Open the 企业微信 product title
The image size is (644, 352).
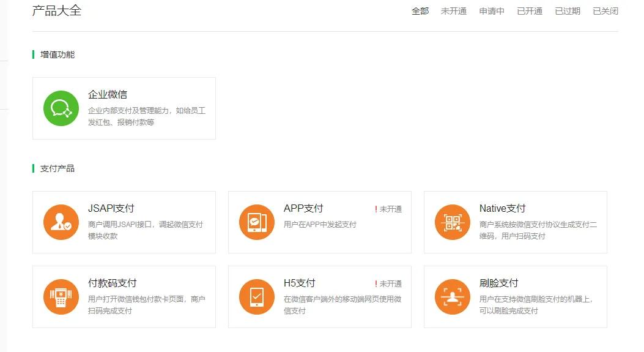click(108, 94)
